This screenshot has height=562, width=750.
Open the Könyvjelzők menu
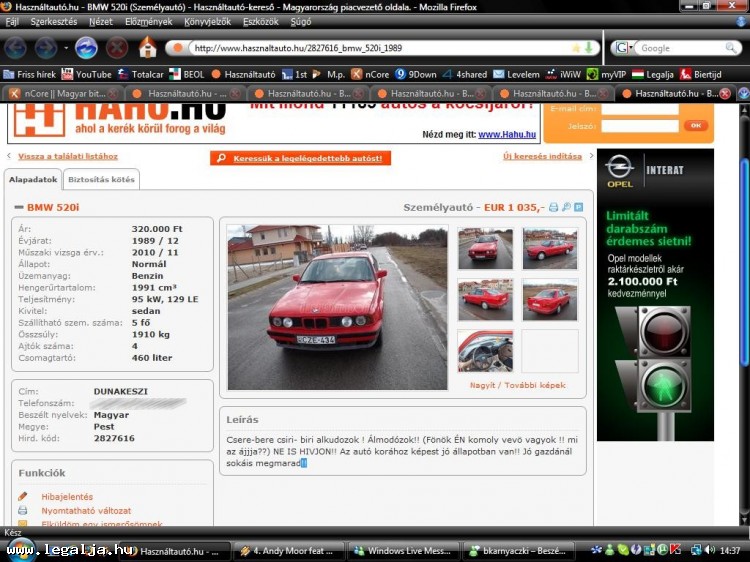coord(207,21)
